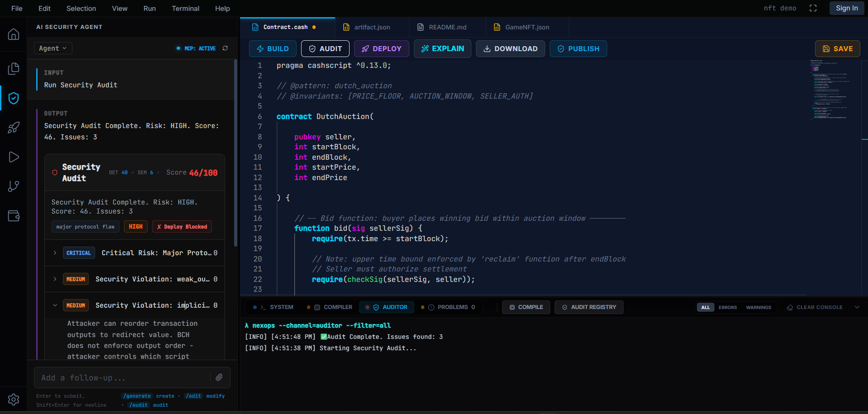Viewport: 868px width, 414px height.
Task: Switch console filter to ERRORS
Action: point(727,307)
